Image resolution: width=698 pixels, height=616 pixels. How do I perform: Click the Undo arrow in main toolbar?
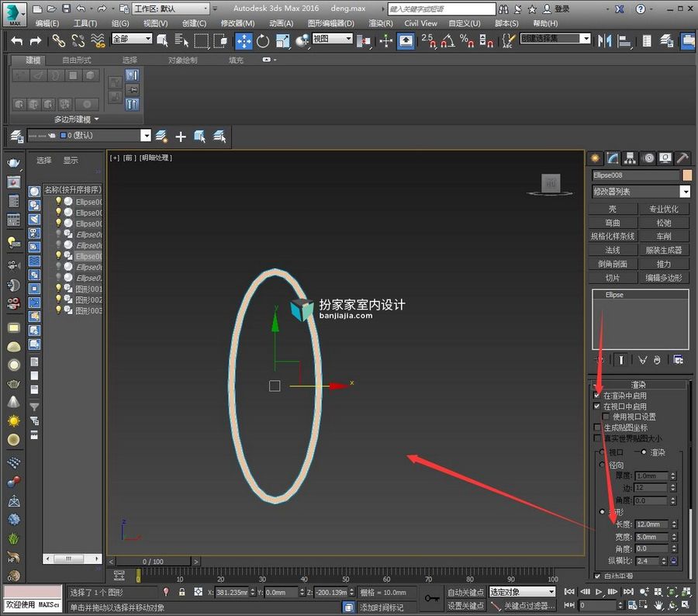pos(17,41)
